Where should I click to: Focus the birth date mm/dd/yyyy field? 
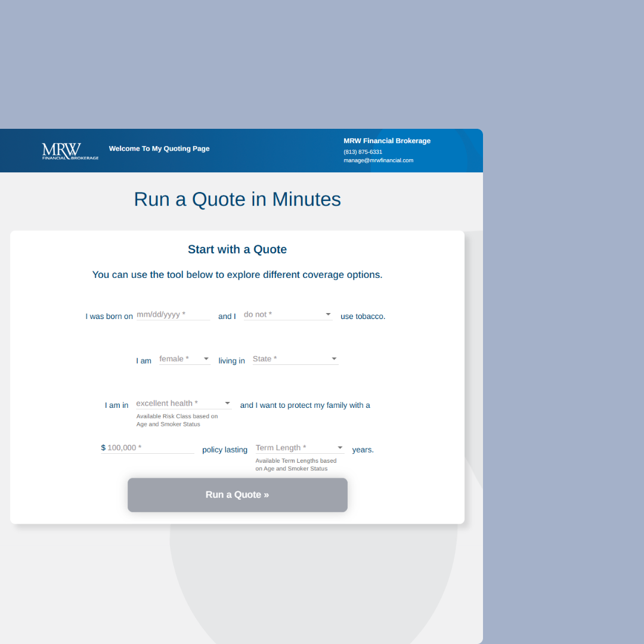[x=173, y=314]
